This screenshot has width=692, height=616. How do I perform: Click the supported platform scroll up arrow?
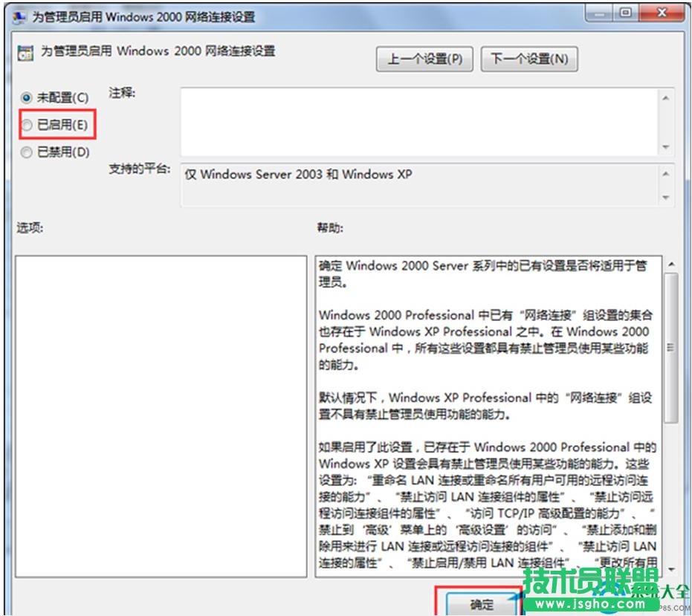tap(666, 174)
